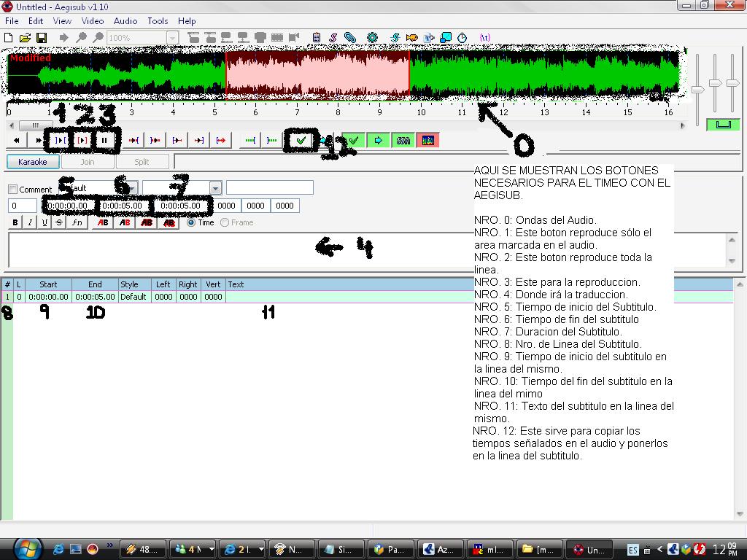
Task: Apply underline formatting with the U button
Action: click(x=44, y=222)
